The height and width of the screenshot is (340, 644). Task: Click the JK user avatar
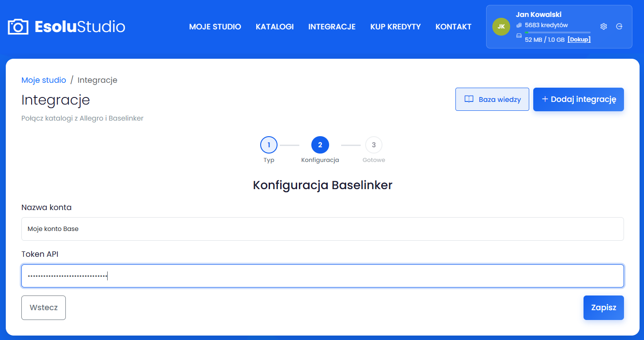[501, 26]
